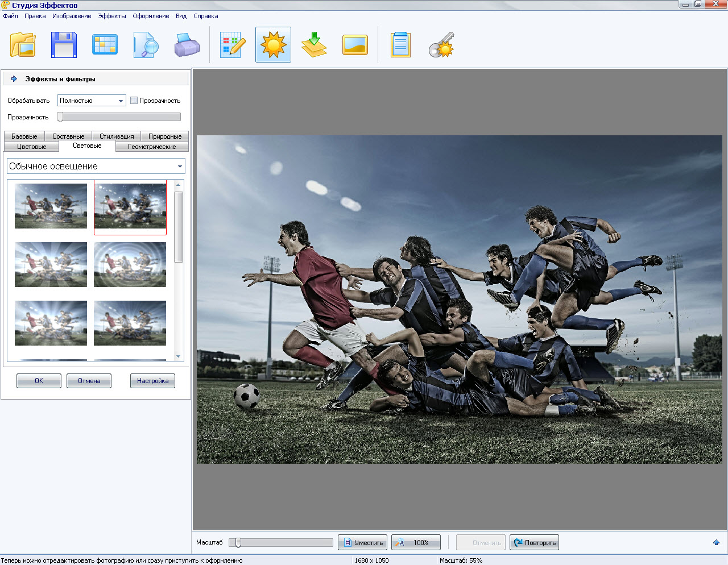The image size is (728, 565).
Task: Click the Эффекты и фильтры panel header
Action: pyautogui.click(x=96, y=78)
